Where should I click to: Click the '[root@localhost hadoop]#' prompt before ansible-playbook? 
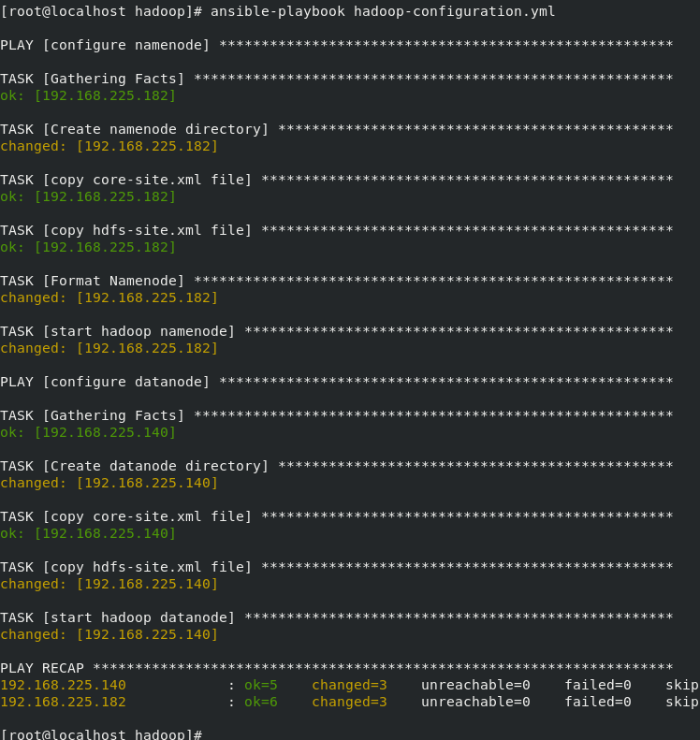(x=101, y=11)
